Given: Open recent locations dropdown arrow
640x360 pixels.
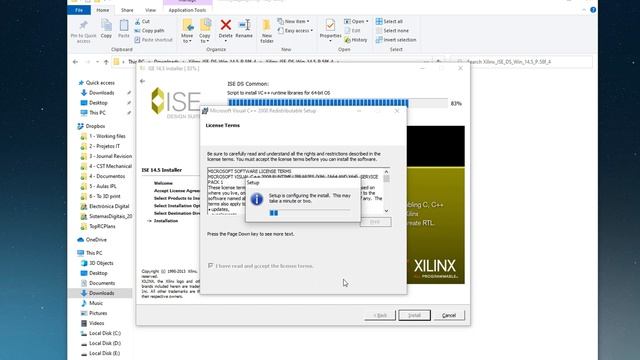Looking at the screenshot, I should coord(97,62).
